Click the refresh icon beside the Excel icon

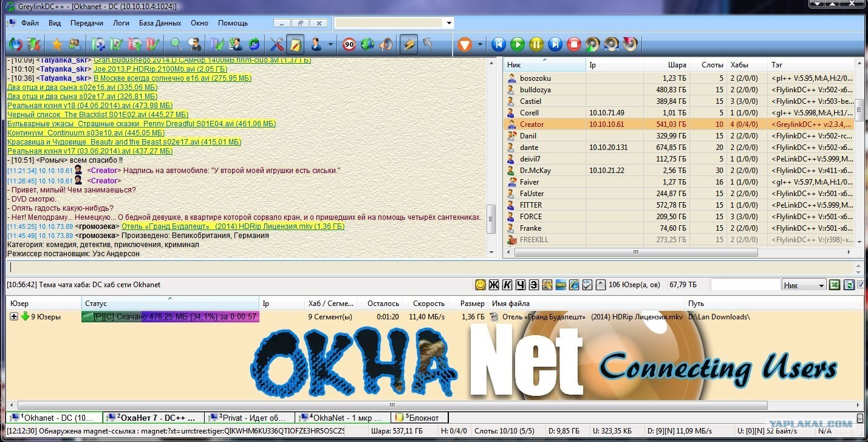coord(849,285)
